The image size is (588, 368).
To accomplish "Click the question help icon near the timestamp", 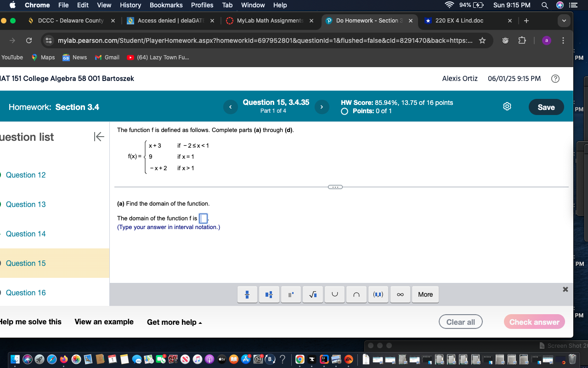I will 555,79.
